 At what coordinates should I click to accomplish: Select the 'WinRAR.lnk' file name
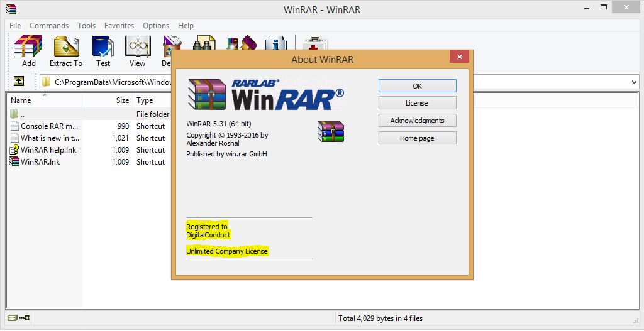40,161
